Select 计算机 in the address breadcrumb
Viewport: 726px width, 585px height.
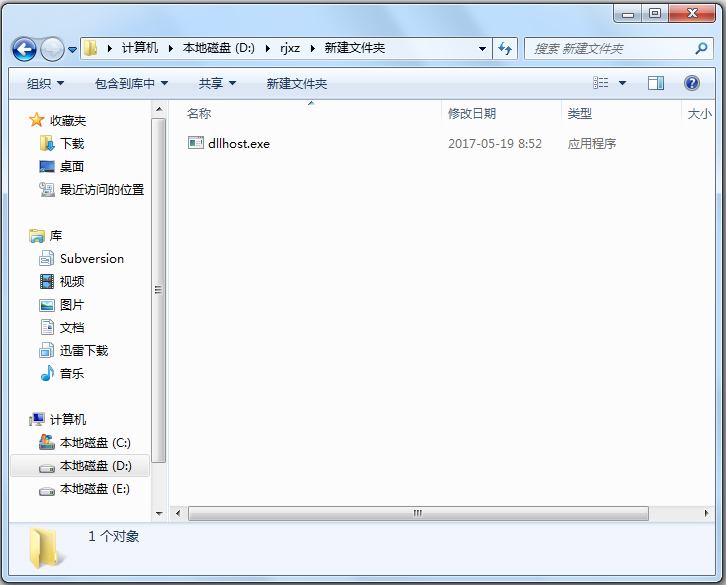coord(139,48)
